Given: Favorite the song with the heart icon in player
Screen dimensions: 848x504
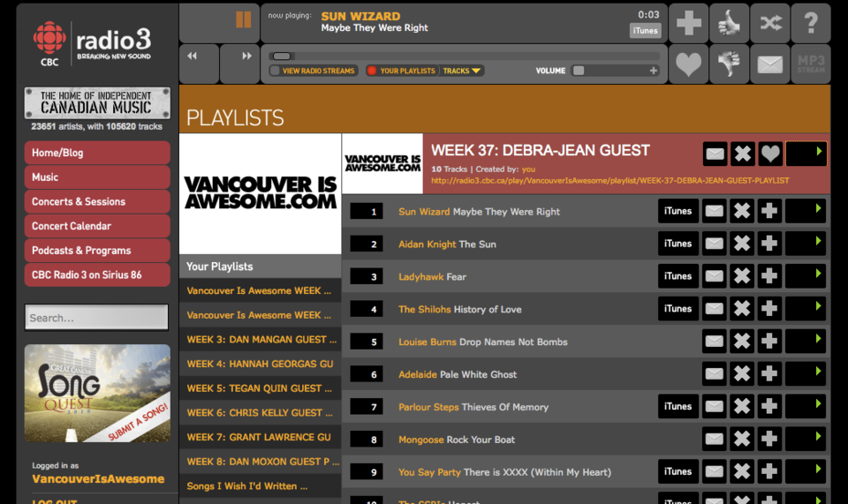Looking at the screenshot, I should click(x=688, y=64).
